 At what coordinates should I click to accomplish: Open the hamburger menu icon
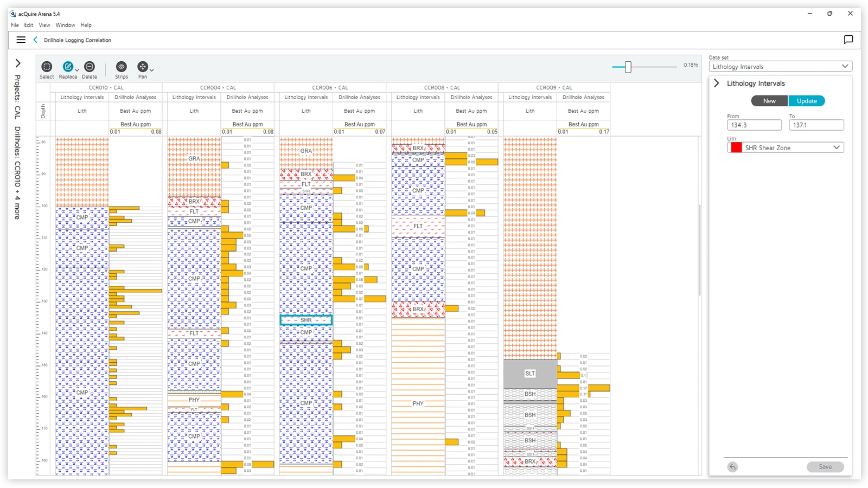(x=21, y=40)
